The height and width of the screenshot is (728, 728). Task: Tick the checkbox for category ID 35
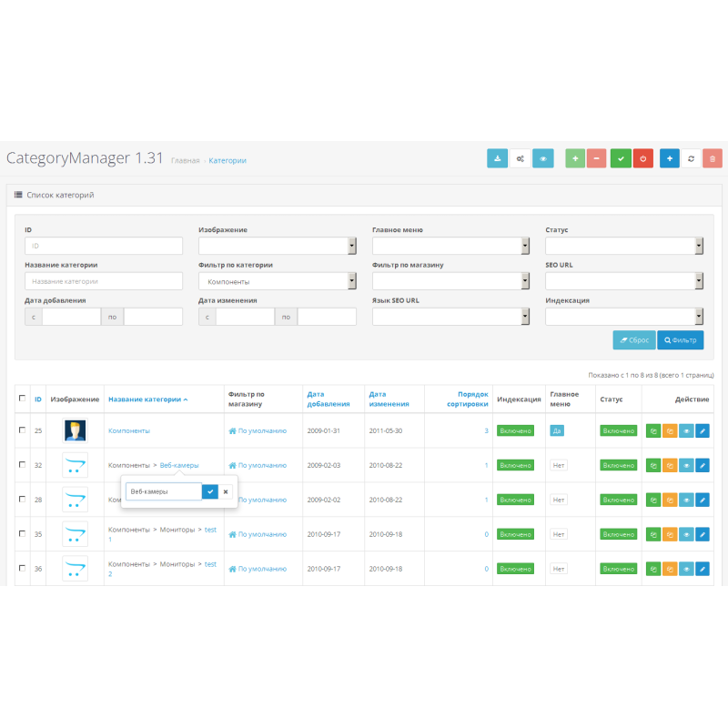(23, 534)
